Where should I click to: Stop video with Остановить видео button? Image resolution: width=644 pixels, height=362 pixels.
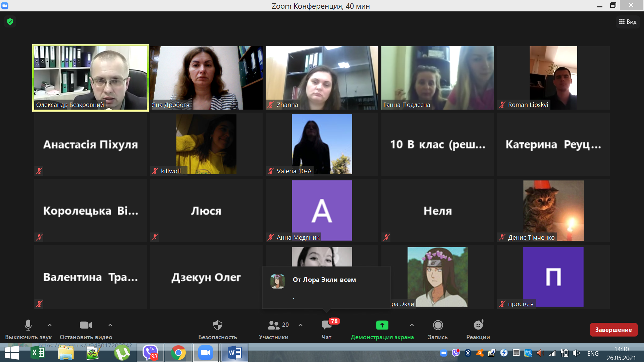pyautogui.click(x=86, y=329)
